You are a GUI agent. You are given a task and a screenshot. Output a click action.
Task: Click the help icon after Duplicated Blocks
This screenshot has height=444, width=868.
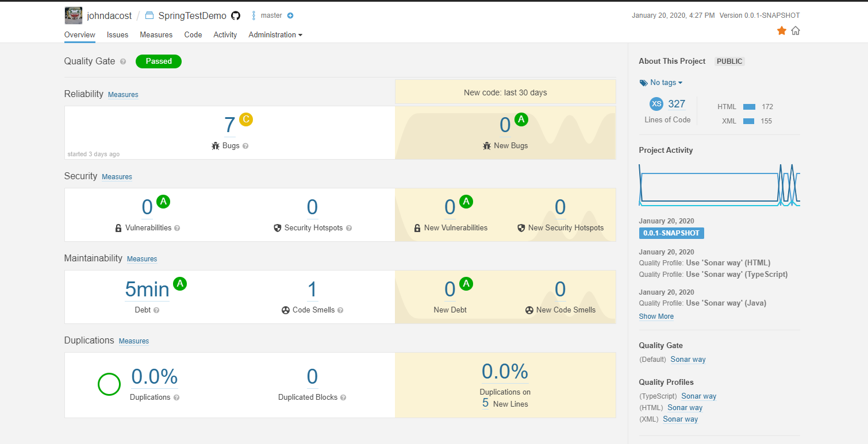coord(343,397)
